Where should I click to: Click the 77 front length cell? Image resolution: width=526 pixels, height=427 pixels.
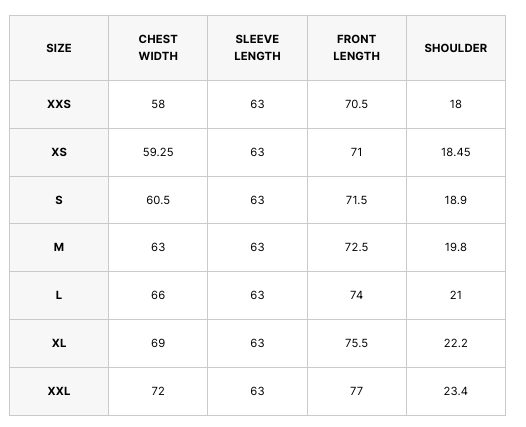pos(357,391)
